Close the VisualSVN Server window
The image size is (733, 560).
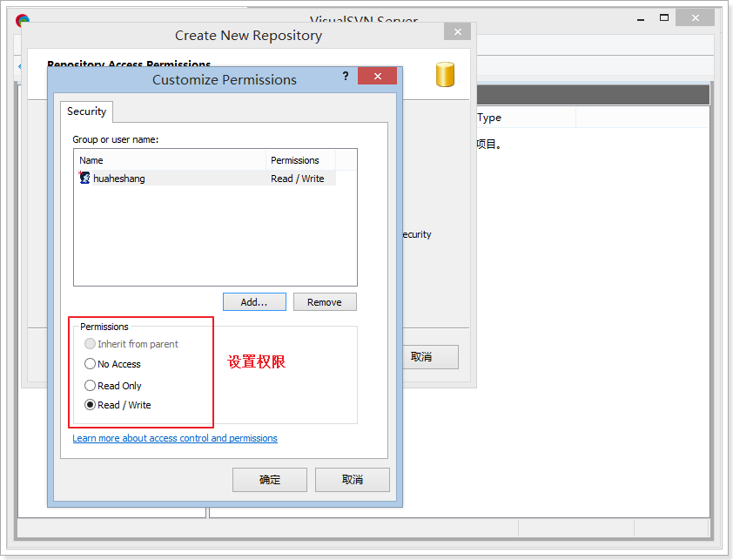[696, 17]
